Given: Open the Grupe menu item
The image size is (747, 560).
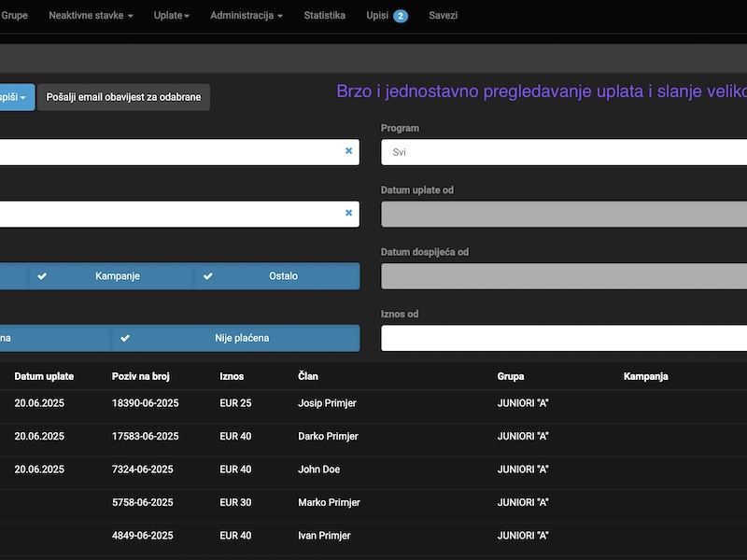Looking at the screenshot, I should coord(15,16).
